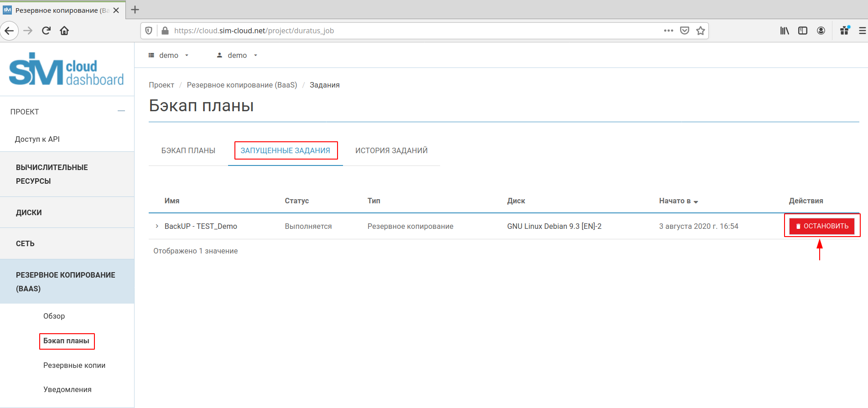Viewport: 868px width, 408px height.
Task: Open the demo project dropdown
Action: tap(169, 55)
